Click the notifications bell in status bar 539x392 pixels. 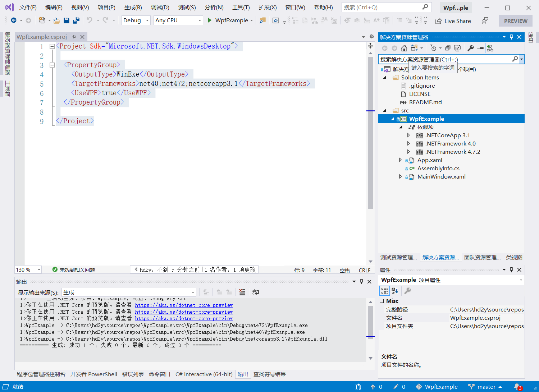click(x=518, y=387)
